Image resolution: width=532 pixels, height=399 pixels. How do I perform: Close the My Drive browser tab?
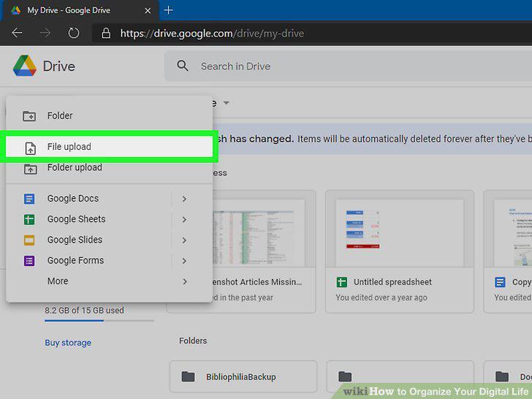coord(148,10)
